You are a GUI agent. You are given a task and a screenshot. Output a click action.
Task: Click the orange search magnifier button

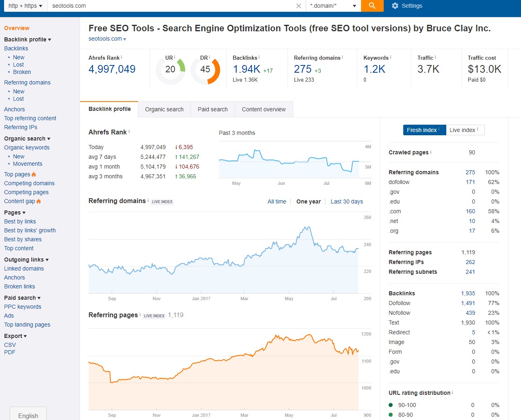pyautogui.click(x=372, y=6)
